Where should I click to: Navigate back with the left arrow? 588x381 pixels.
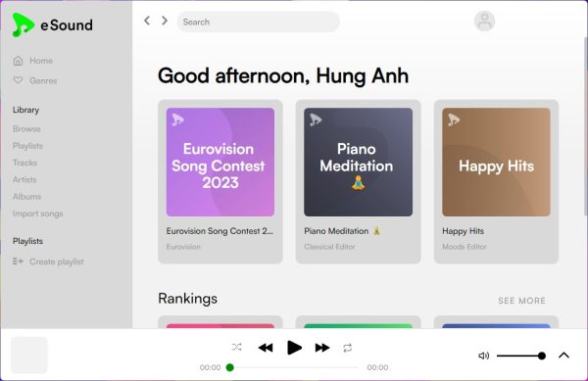pyautogui.click(x=147, y=21)
